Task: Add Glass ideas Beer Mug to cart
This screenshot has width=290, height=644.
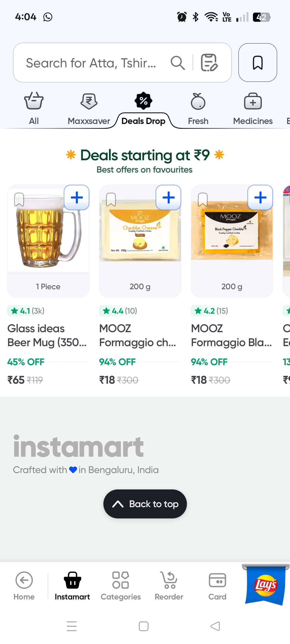Action: point(77,198)
